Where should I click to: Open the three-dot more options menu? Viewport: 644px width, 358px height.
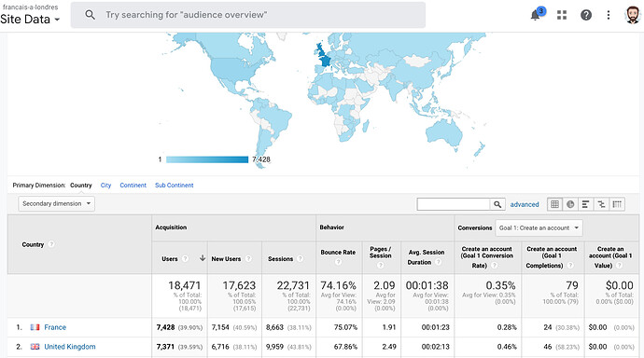tap(609, 15)
